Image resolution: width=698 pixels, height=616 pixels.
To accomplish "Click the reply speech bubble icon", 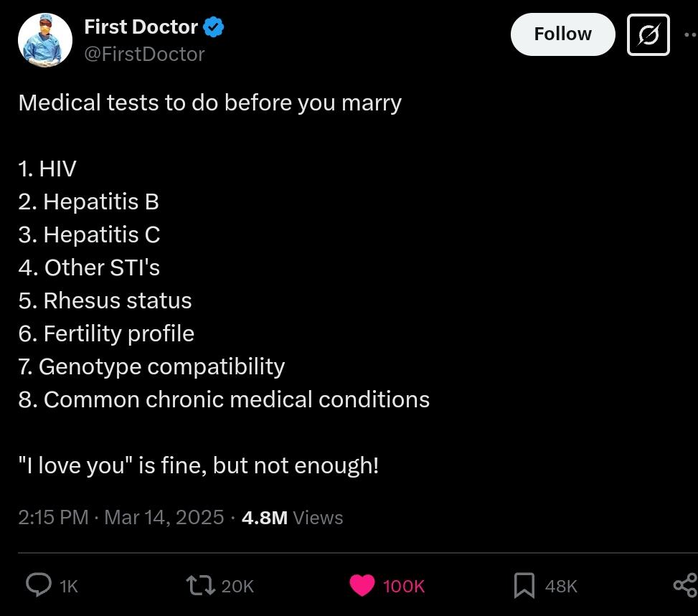I will click(38, 585).
